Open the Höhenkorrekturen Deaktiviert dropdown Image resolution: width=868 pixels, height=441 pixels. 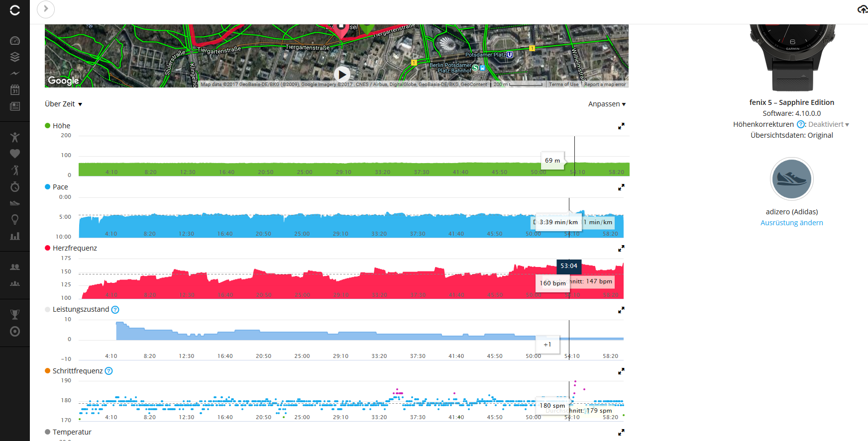pyautogui.click(x=829, y=124)
